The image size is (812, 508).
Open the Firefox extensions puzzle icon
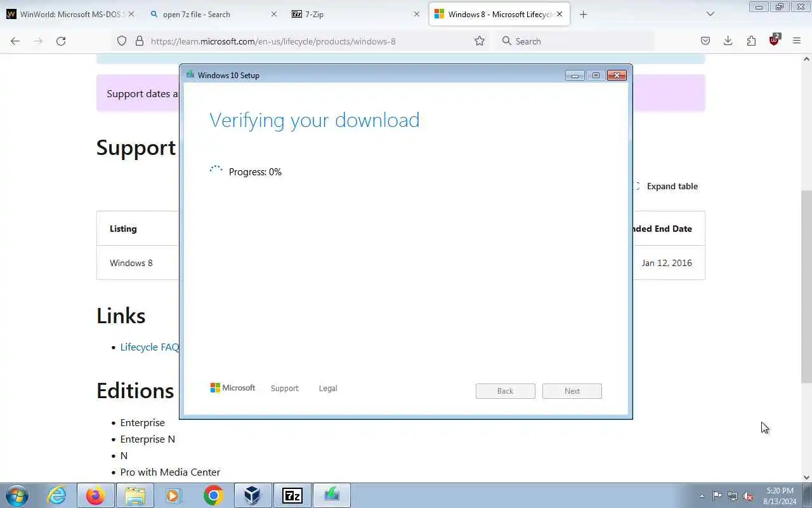pyautogui.click(x=751, y=41)
